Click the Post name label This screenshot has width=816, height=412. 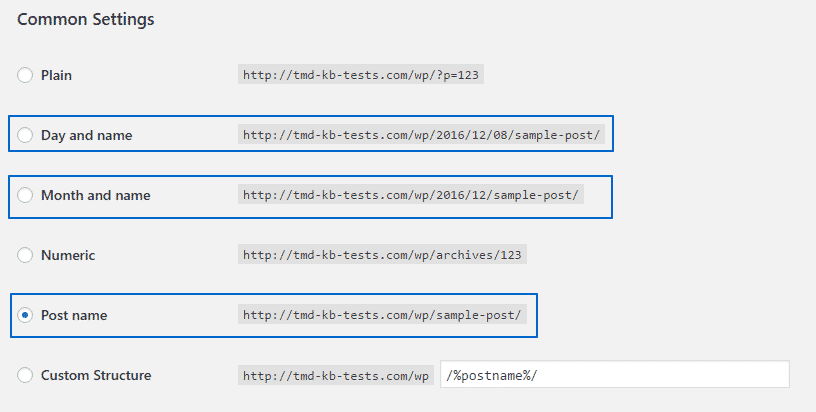[x=74, y=315]
